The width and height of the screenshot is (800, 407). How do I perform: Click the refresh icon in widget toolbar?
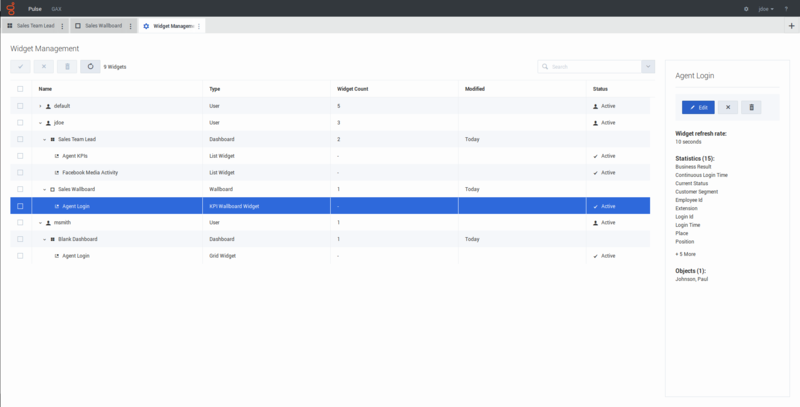91,67
